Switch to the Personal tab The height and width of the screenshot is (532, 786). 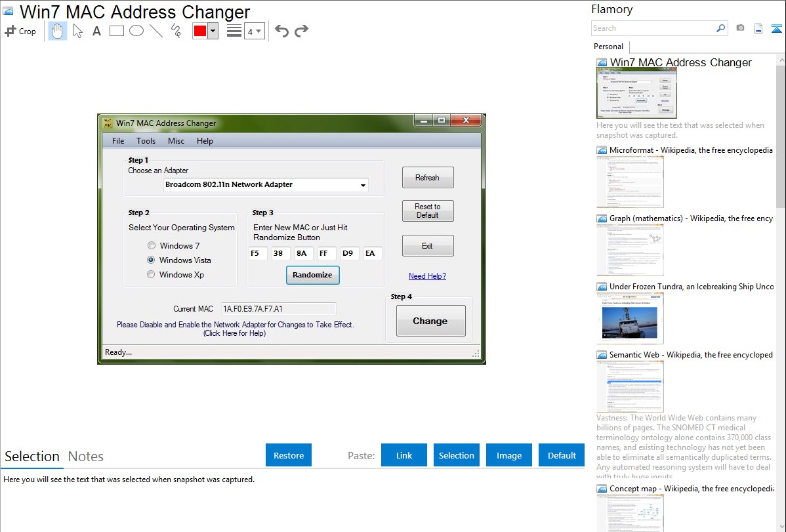[x=609, y=47]
